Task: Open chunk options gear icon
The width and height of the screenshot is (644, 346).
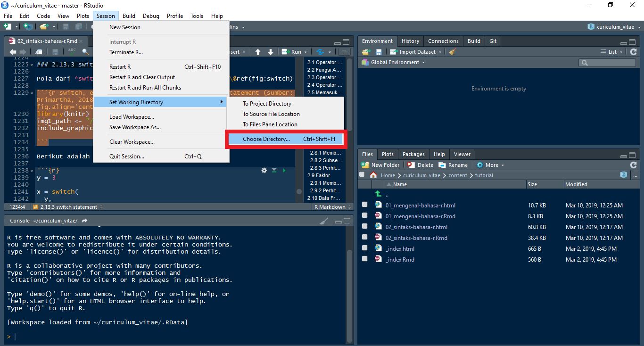Action: point(264,170)
